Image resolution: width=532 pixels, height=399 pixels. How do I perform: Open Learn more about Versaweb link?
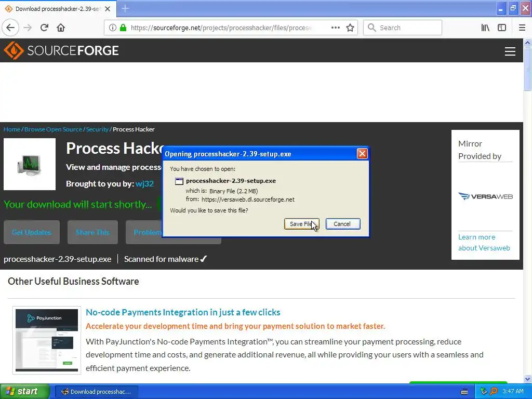(484, 242)
